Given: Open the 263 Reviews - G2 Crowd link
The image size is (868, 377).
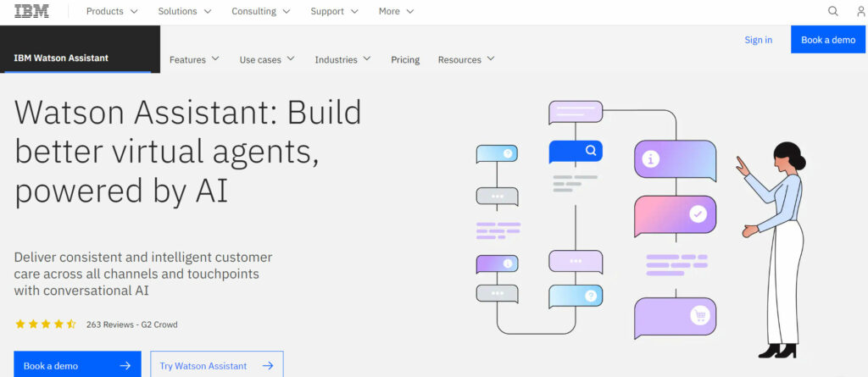Looking at the screenshot, I should (x=131, y=324).
